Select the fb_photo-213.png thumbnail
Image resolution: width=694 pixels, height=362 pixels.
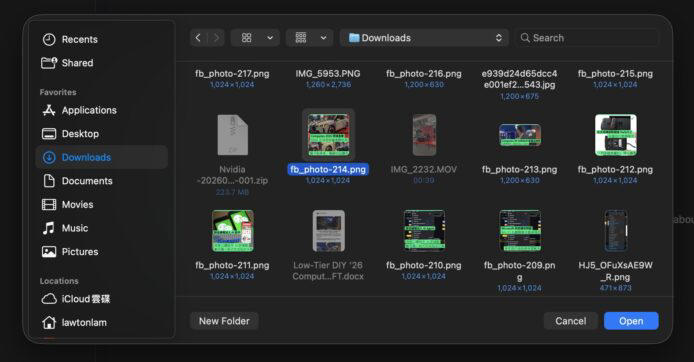coord(520,135)
